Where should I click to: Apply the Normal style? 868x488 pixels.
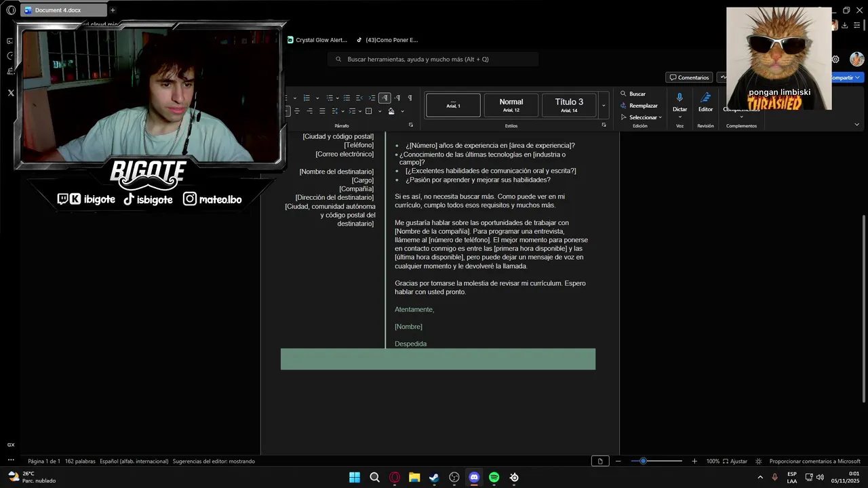point(511,105)
